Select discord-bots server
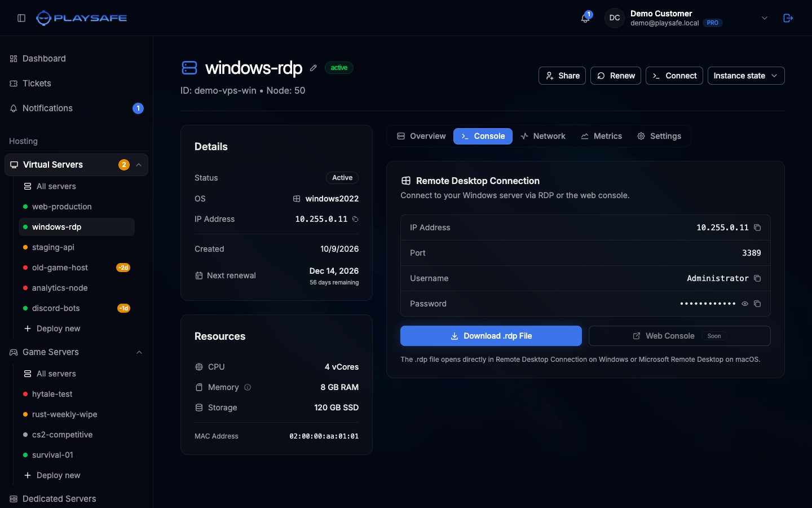The width and height of the screenshot is (812, 508). pyautogui.click(x=77, y=308)
